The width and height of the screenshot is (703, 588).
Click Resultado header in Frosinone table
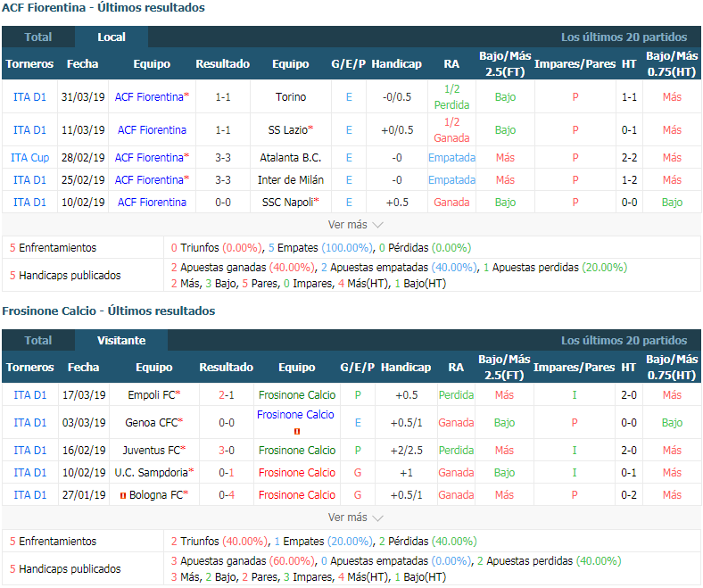click(226, 368)
